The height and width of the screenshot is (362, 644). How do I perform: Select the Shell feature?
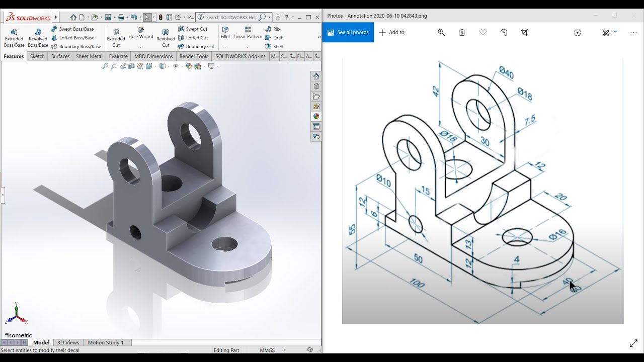click(274, 46)
